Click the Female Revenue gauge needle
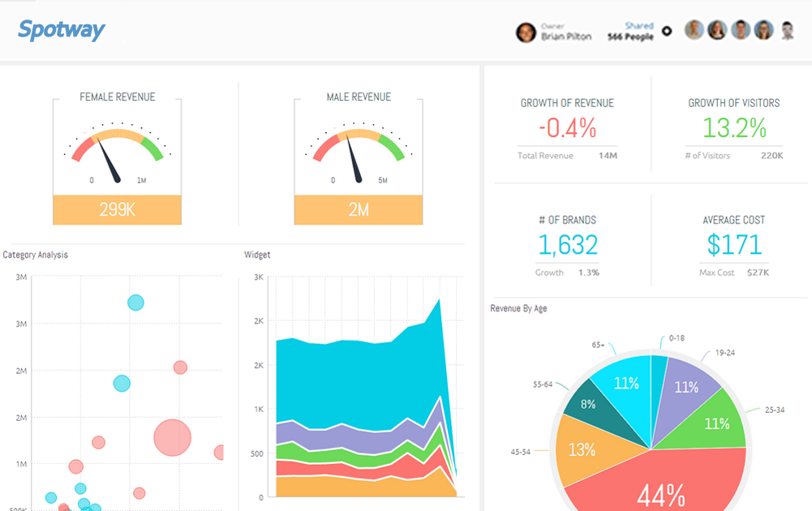 (108, 161)
